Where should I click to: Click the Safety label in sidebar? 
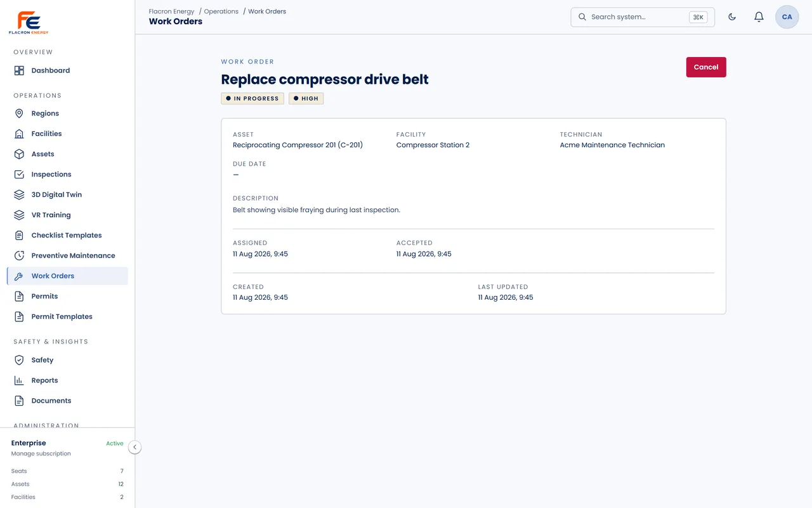pos(43,360)
